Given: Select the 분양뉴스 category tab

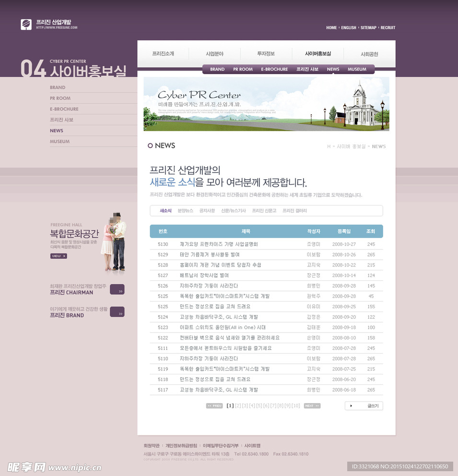Looking at the screenshot, I should [x=185, y=211].
